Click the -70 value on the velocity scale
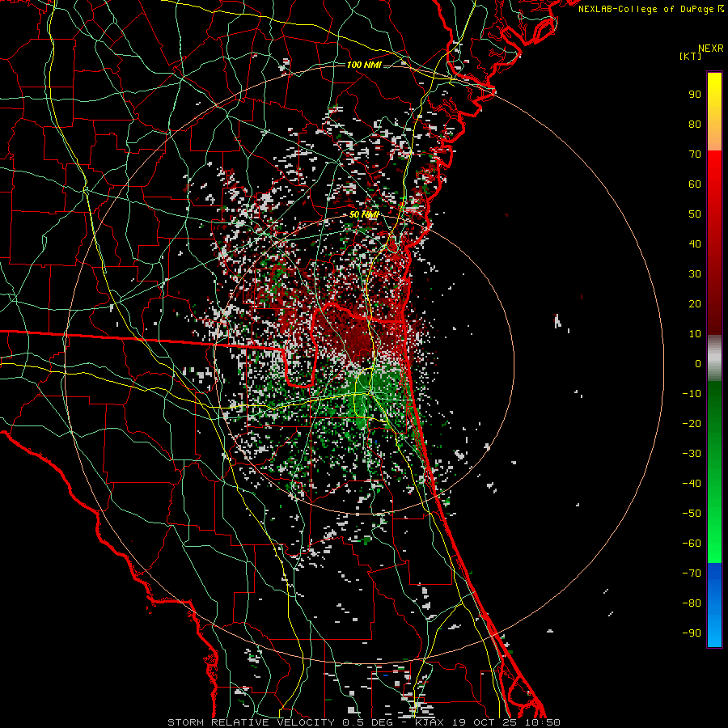Screen dimensions: 728x728 coord(692,574)
